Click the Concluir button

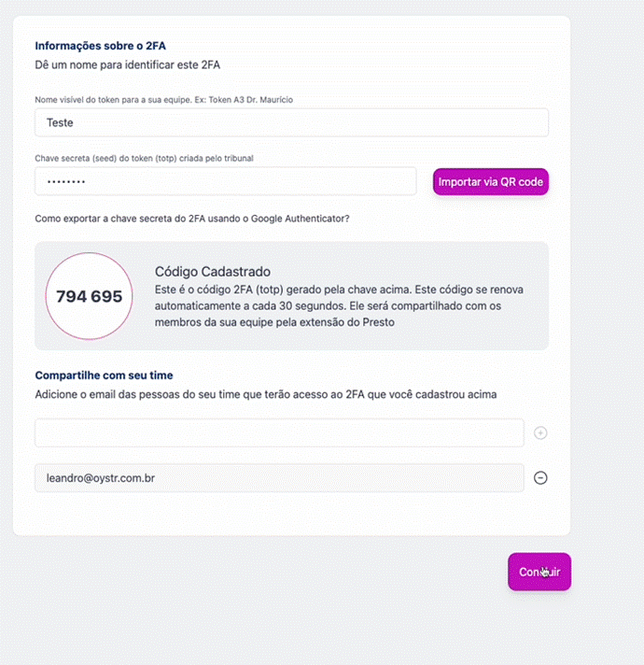point(539,572)
